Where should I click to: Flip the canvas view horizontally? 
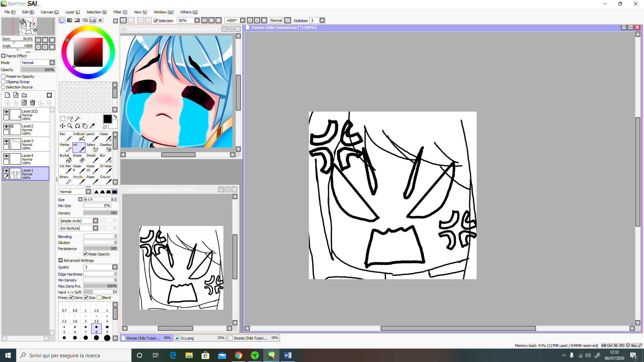288,20
